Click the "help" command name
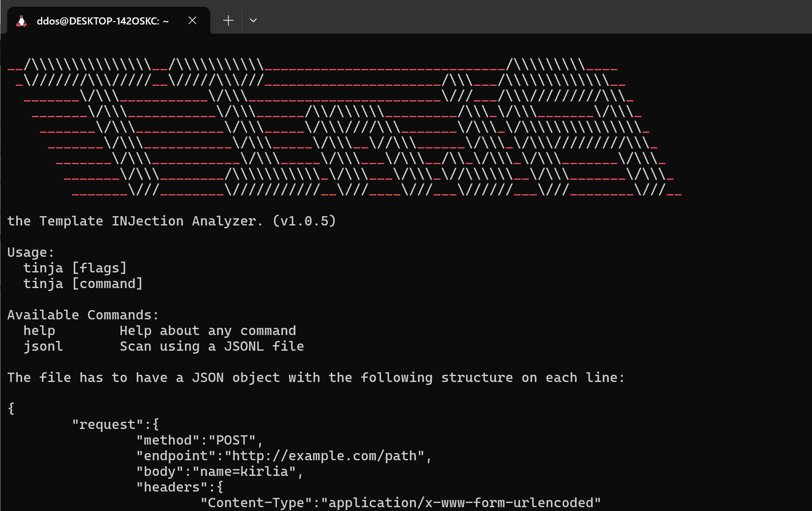Image resolution: width=812 pixels, height=511 pixels. 39,330
